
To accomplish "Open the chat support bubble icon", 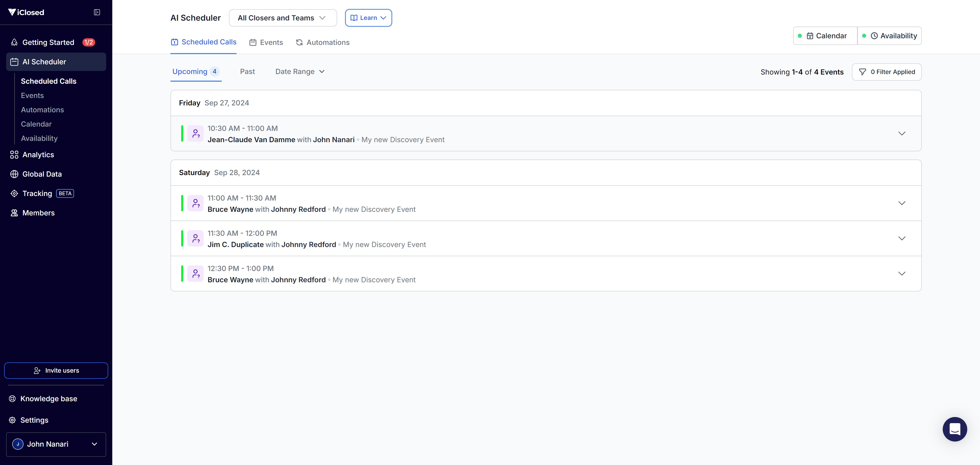I will pos(954,429).
